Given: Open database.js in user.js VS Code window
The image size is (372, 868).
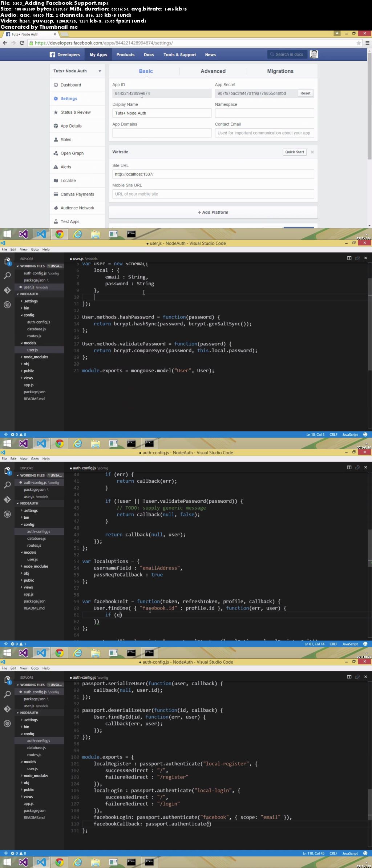Looking at the screenshot, I should (x=36, y=329).
